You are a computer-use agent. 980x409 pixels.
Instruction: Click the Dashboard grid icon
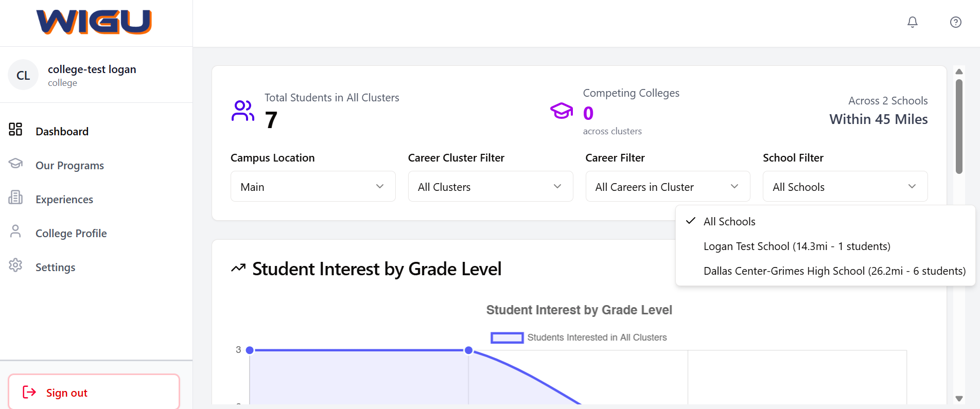pyautogui.click(x=15, y=129)
